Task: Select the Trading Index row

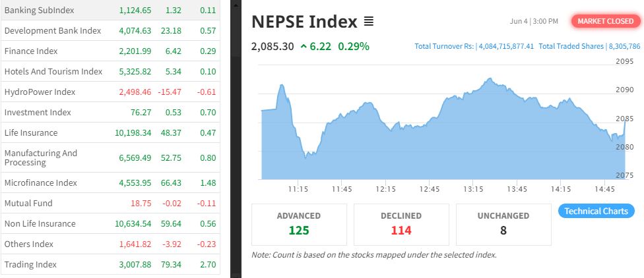Action: (x=30, y=265)
